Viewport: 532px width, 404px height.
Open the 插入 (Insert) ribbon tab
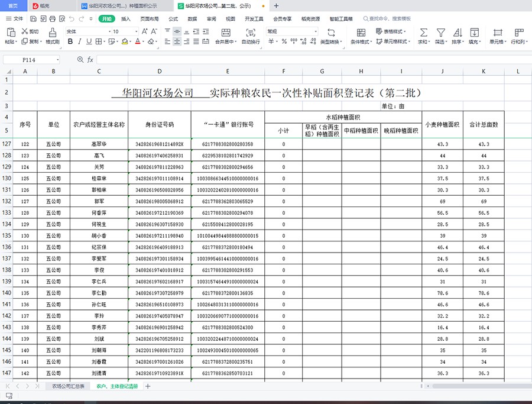tap(126, 19)
